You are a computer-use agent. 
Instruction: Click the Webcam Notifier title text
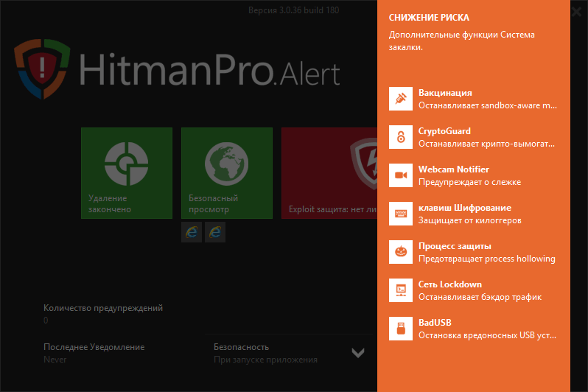(x=454, y=169)
